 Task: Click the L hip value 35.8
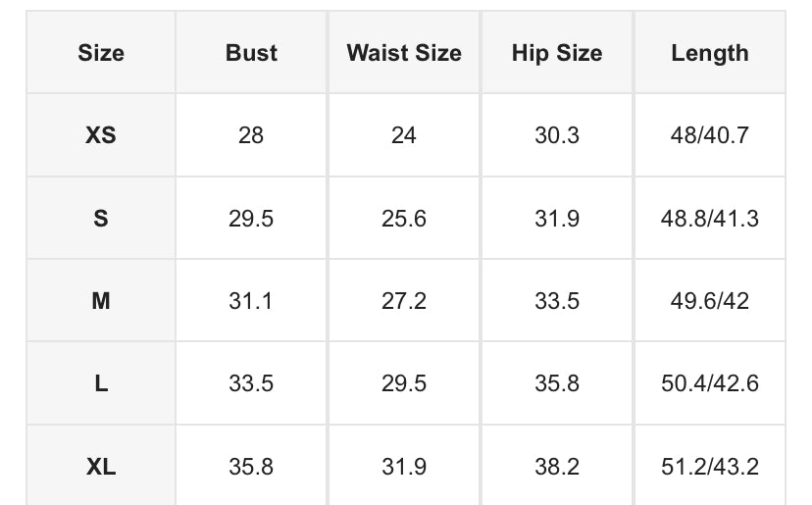(557, 383)
